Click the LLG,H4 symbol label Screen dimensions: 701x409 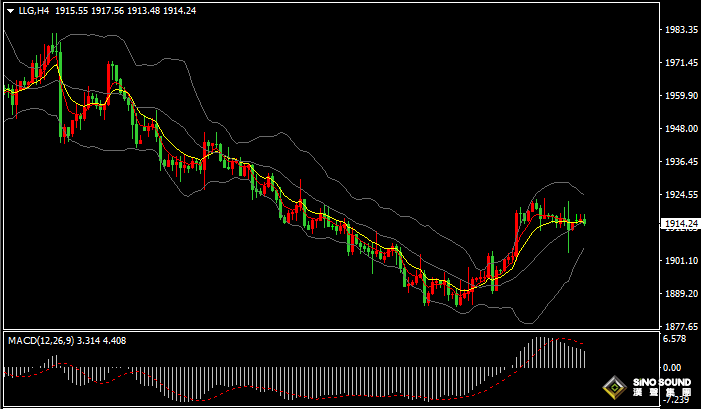(x=33, y=9)
